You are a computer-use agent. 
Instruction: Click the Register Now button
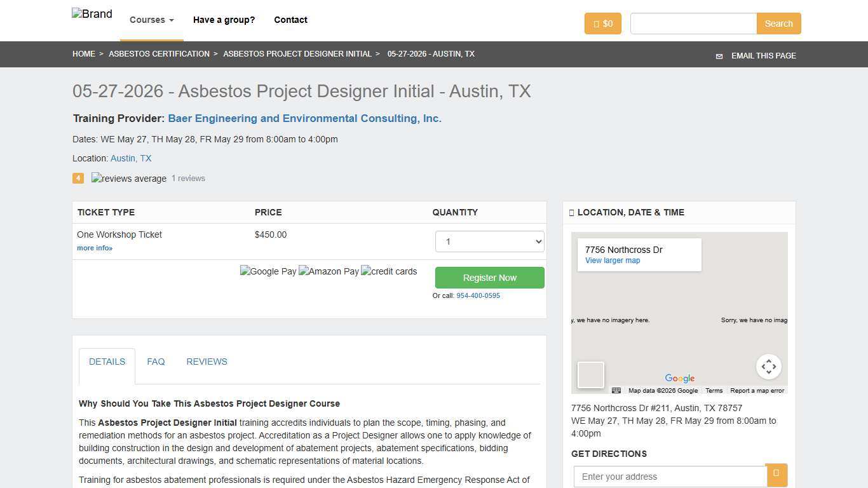tap(489, 278)
